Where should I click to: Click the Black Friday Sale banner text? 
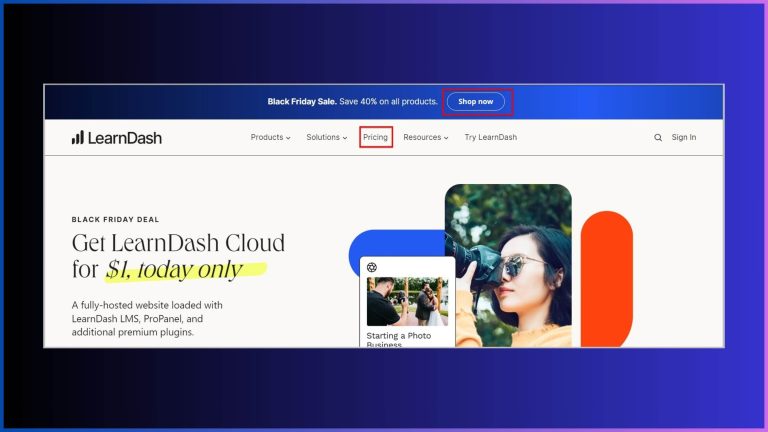point(352,101)
